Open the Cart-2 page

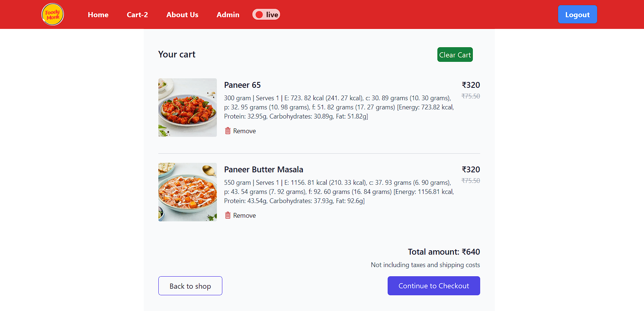137,15
